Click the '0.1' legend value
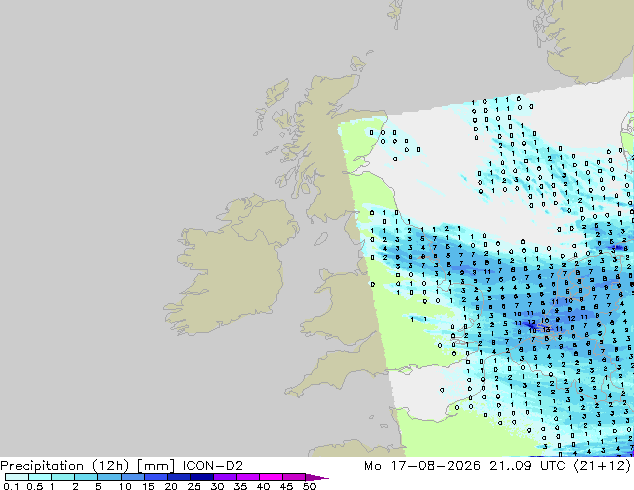Image resolution: width=634 pixels, height=490 pixels. 11,486
